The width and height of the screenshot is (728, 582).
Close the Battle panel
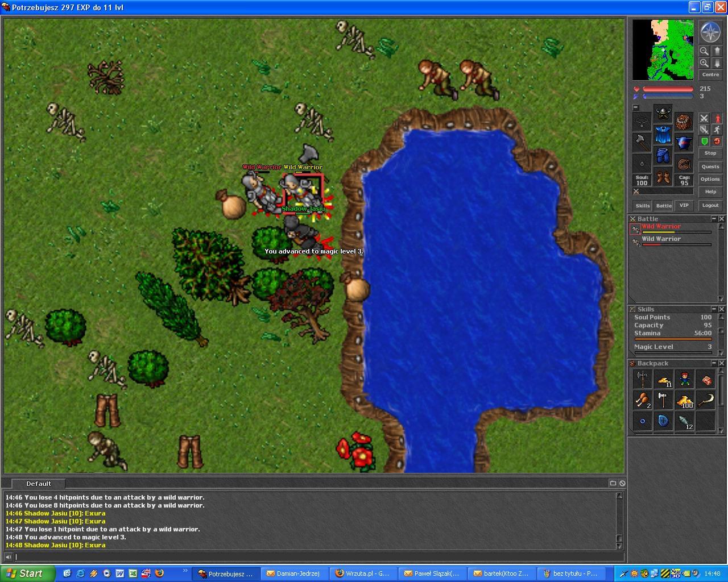pyautogui.click(x=722, y=219)
